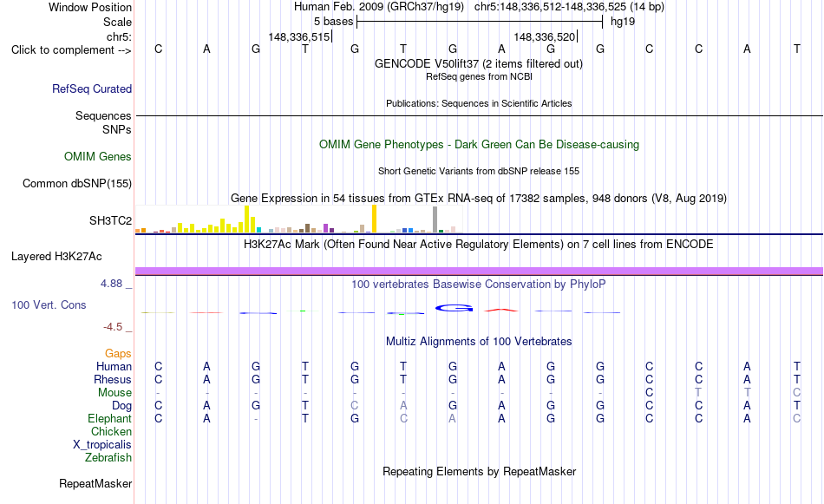Select the Chicken alignment row label
Screen dimensions: 824x504
coord(111,431)
